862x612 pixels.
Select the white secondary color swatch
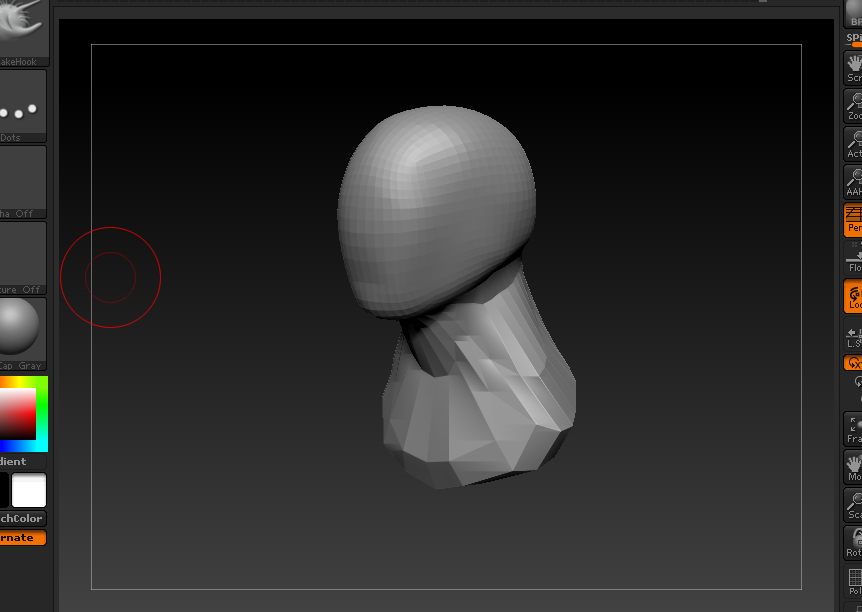coord(29,490)
